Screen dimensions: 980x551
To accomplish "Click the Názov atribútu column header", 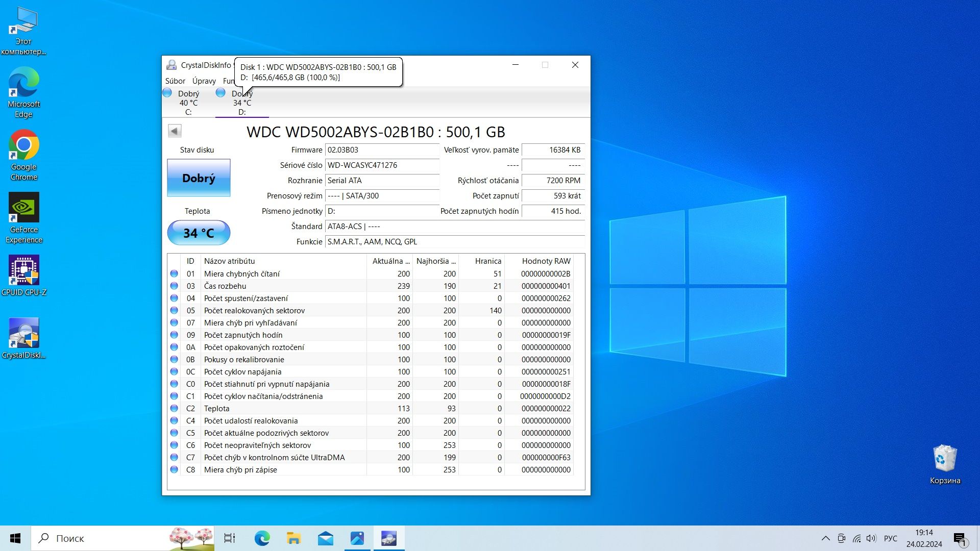I will (x=283, y=261).
